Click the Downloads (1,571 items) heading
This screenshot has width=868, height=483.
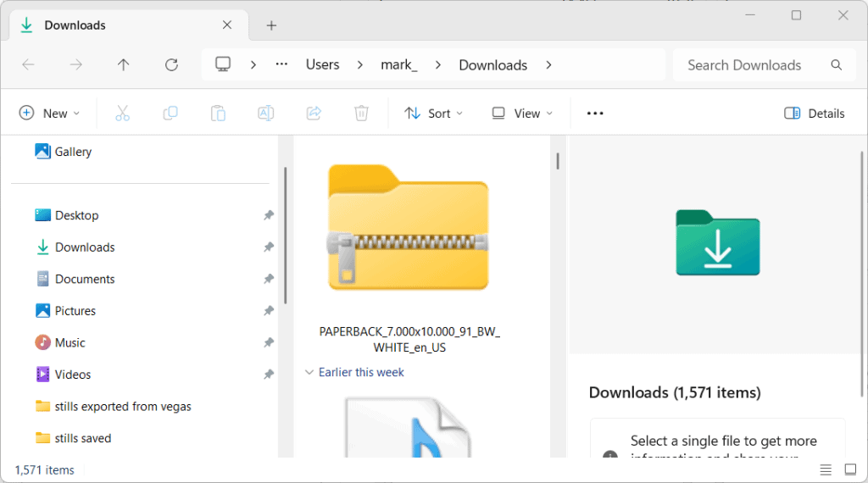(x=675, y=393)
